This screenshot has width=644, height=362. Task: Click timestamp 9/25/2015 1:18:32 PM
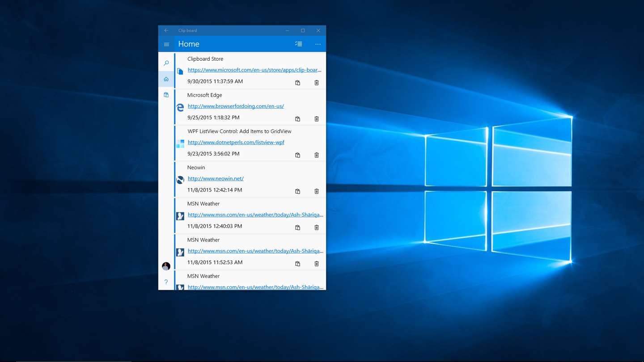pos(213,118)
